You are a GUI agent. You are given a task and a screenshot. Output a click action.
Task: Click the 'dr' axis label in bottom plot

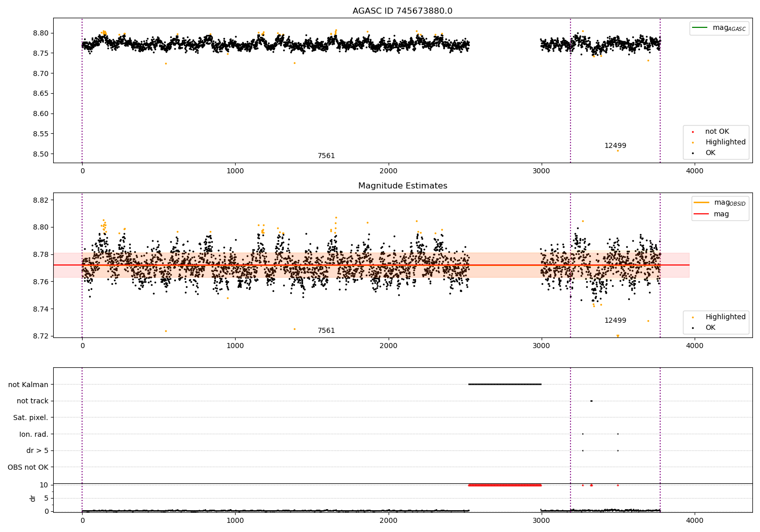coord(33,498)
